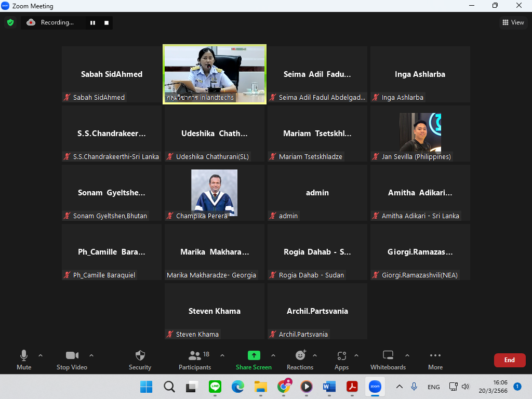
Task: Expand arrow next to Reactions
Action: pyautogui.click(x=315, y=355)
